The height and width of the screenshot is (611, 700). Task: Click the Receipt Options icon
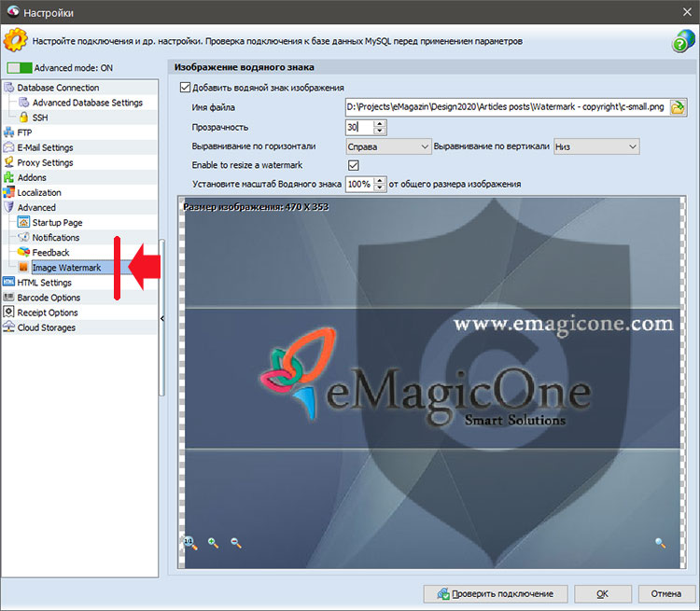(x=9, y=312)
